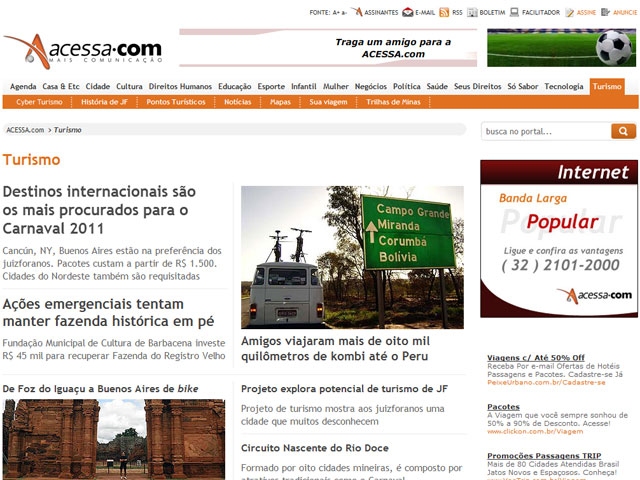Click the Facilitador computer icon
The image size is (640, 480).
point(514,13)
